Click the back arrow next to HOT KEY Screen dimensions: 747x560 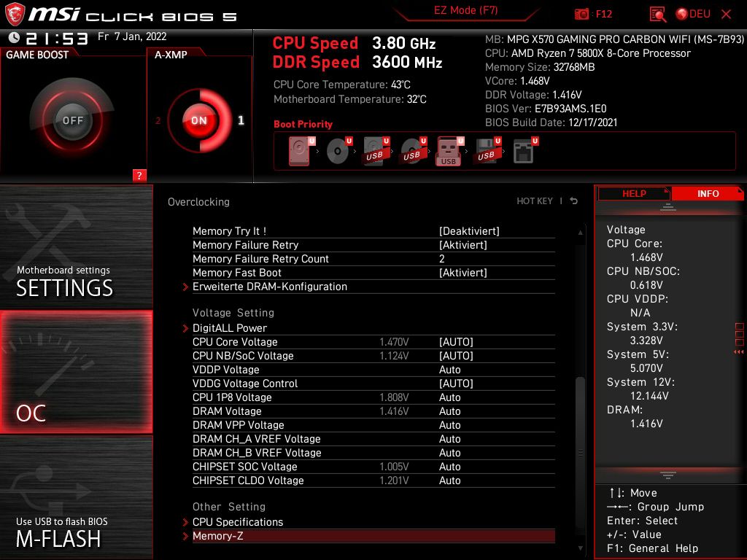pyautogui.click(x=574, y=201)
